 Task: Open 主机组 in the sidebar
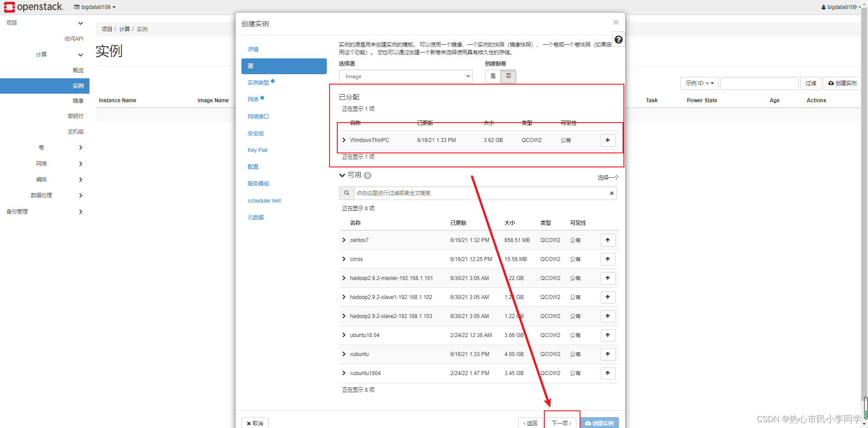(75, 132)
